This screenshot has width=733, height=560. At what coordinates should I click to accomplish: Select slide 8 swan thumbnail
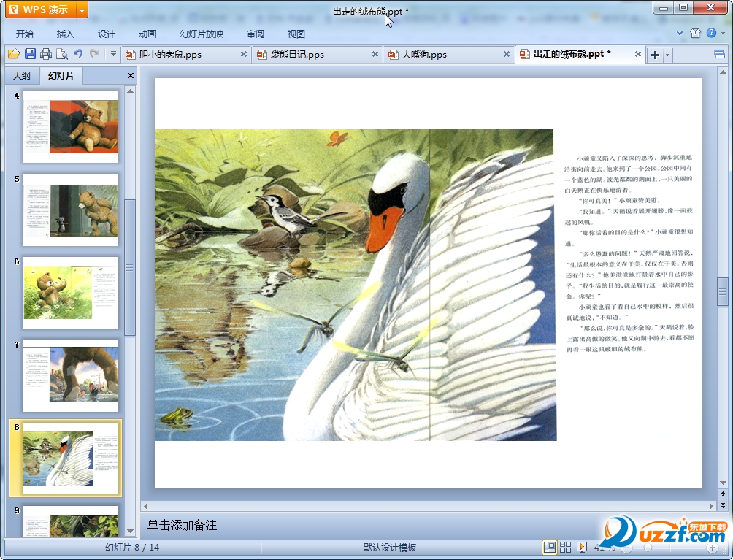point(71,459)
